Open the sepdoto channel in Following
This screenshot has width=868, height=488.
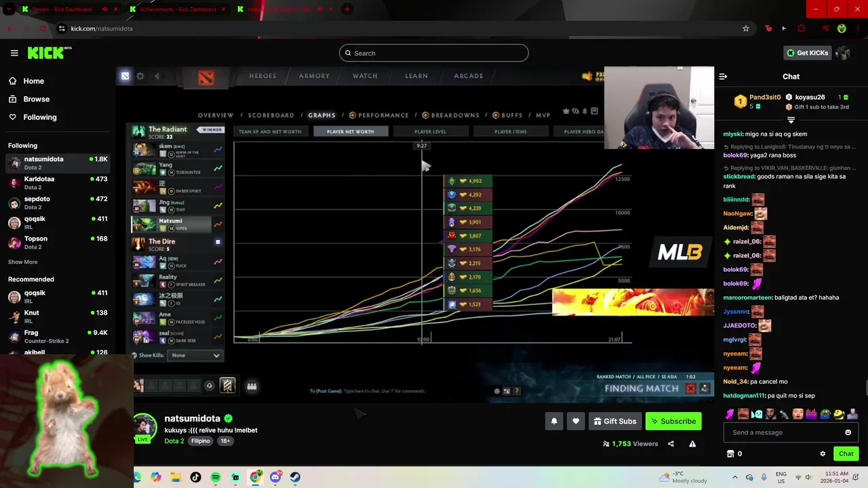tap(58, 203)
